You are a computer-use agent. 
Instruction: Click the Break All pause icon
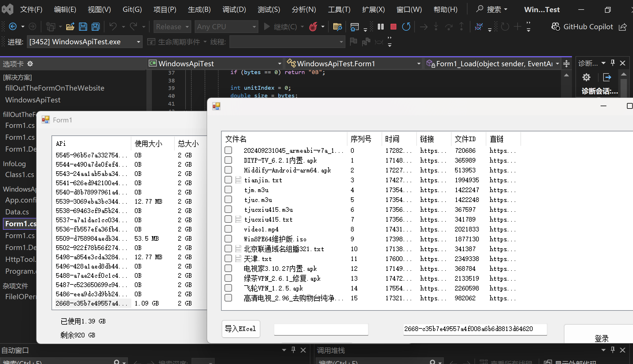click(x=381, y=27)
